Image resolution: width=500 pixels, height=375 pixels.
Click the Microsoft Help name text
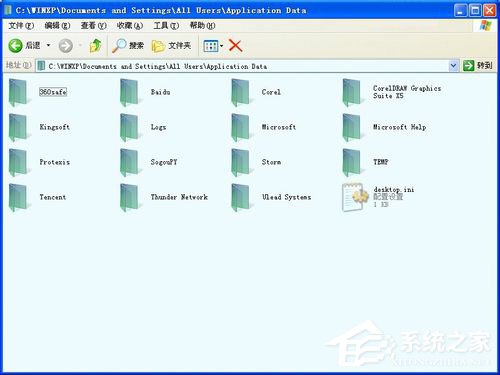pos(399,127)
